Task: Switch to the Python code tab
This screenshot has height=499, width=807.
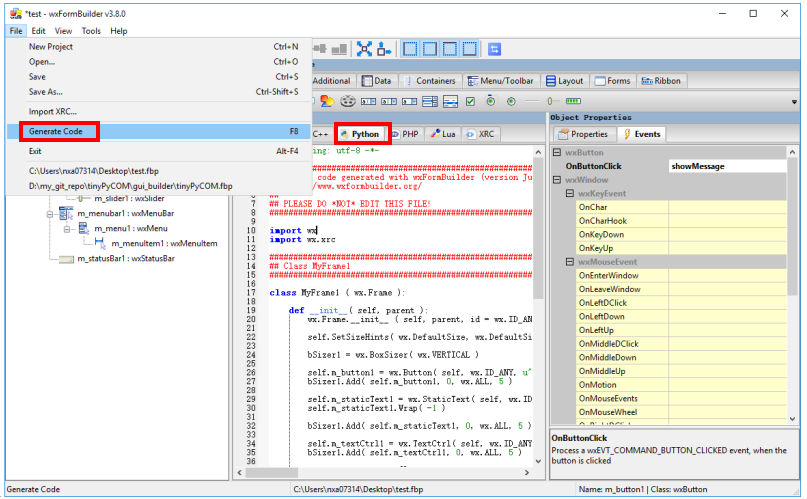Action: pos(363,134)
